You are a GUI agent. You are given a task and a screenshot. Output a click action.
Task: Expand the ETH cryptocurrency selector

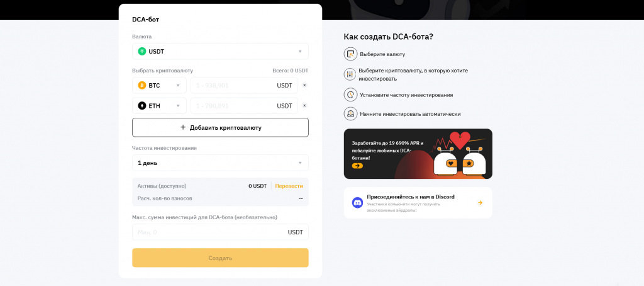coord(160,106)
